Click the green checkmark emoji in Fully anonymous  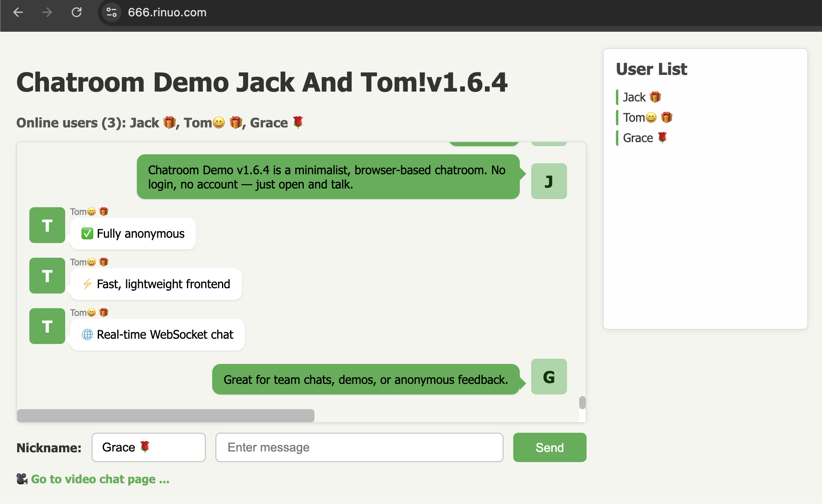87,234
